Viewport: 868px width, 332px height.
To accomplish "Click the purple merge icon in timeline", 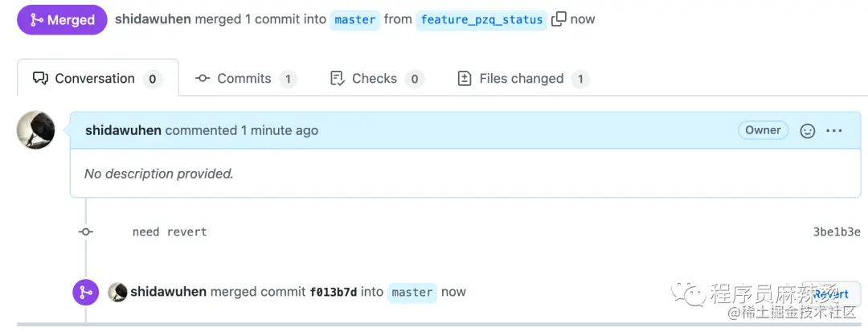I will coord(85,293).
